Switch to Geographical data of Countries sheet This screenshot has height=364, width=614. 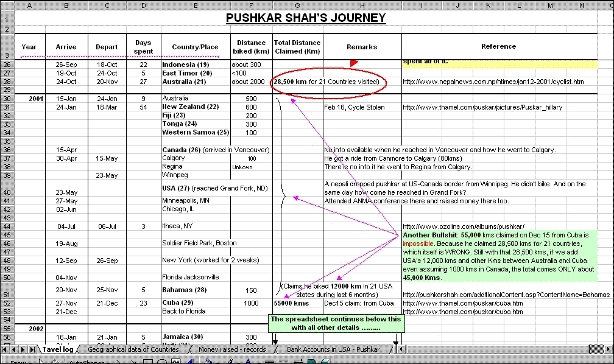pyautogui.click(x=133, y=349)
